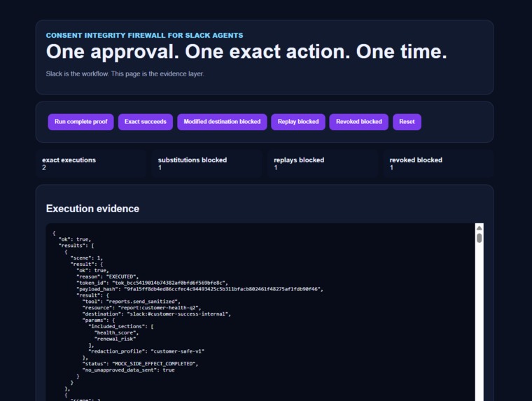Image resolution: width=532 pixels, height=401 pixels.
Task: Select the replays blocked stat card
Action: coord(322,164)
